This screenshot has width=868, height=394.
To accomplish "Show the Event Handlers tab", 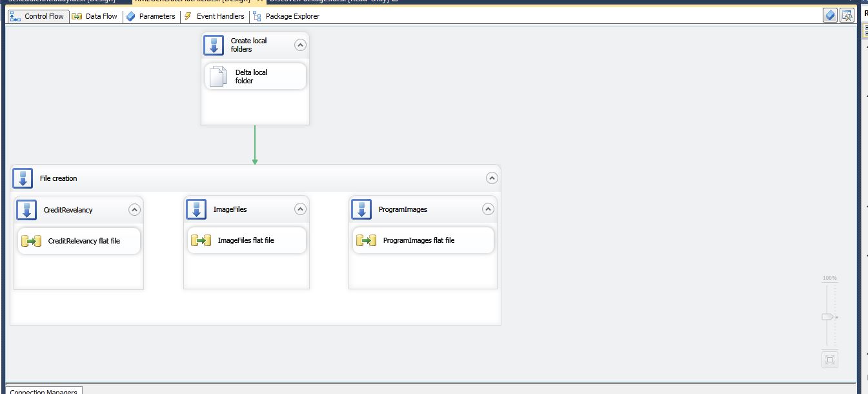I will pyautogui.click(x=214, y=16).
